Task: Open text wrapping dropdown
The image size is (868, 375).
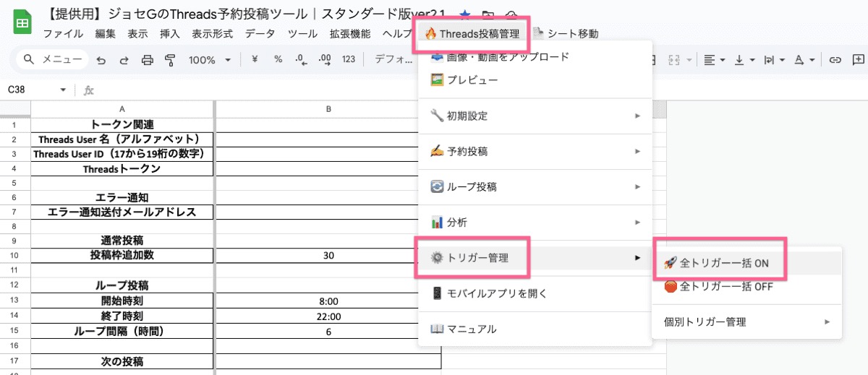Action: 774,60
